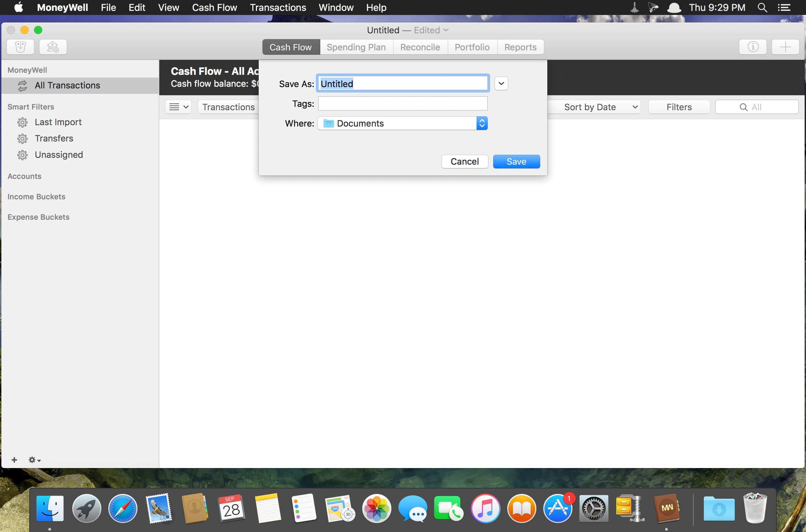Click the Transfers gear icon

pos(22,138)
